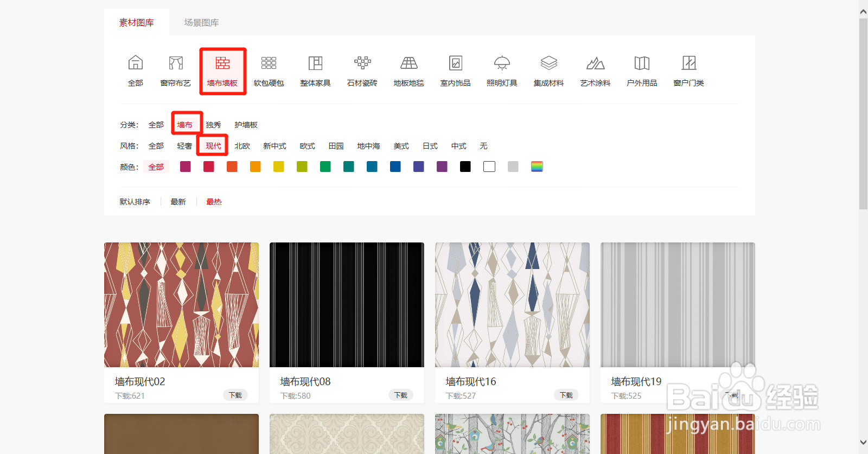Download 墙布现代16 with 下载 button

click(566, 395)
